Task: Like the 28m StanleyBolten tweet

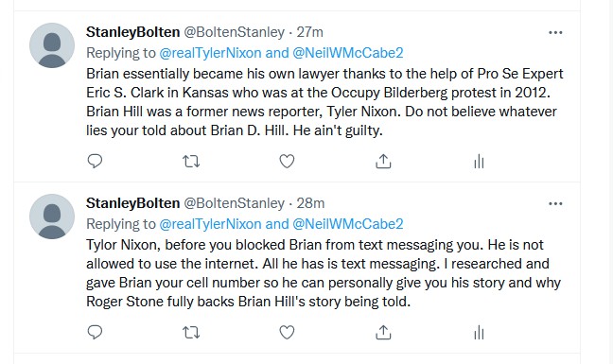Action: coord(287,333)
